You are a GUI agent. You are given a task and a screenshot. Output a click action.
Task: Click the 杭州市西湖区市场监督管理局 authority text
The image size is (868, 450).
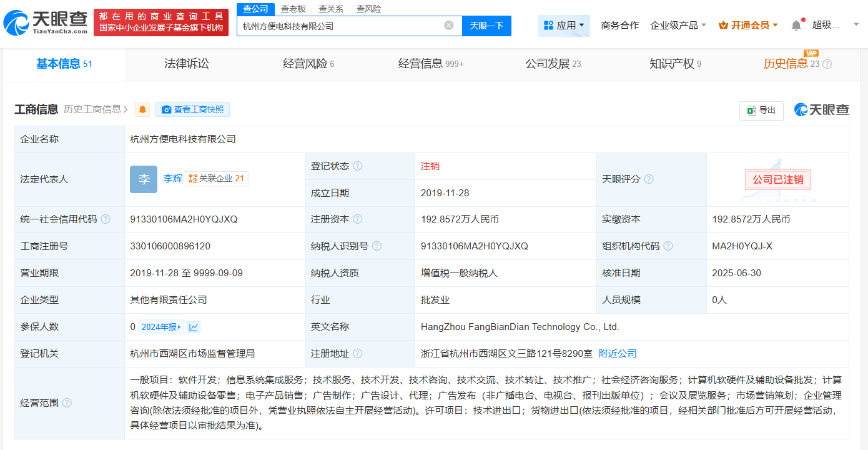pos(192,354)
